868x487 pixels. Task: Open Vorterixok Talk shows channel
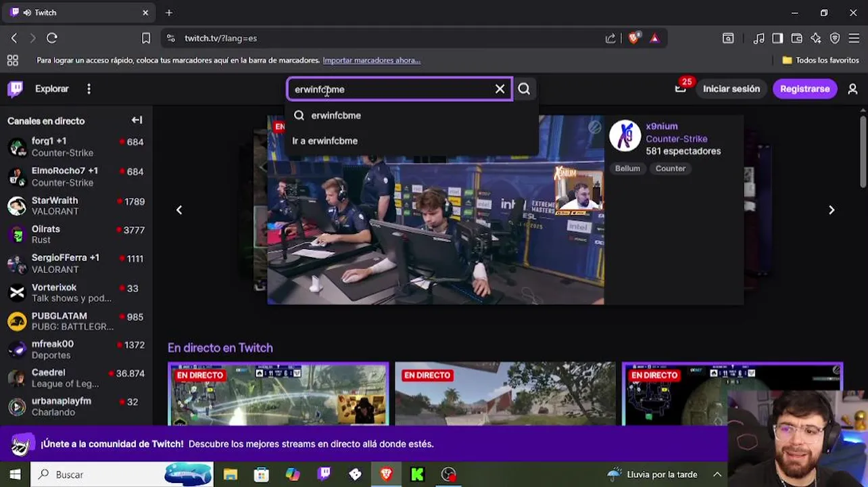[76, 292]
